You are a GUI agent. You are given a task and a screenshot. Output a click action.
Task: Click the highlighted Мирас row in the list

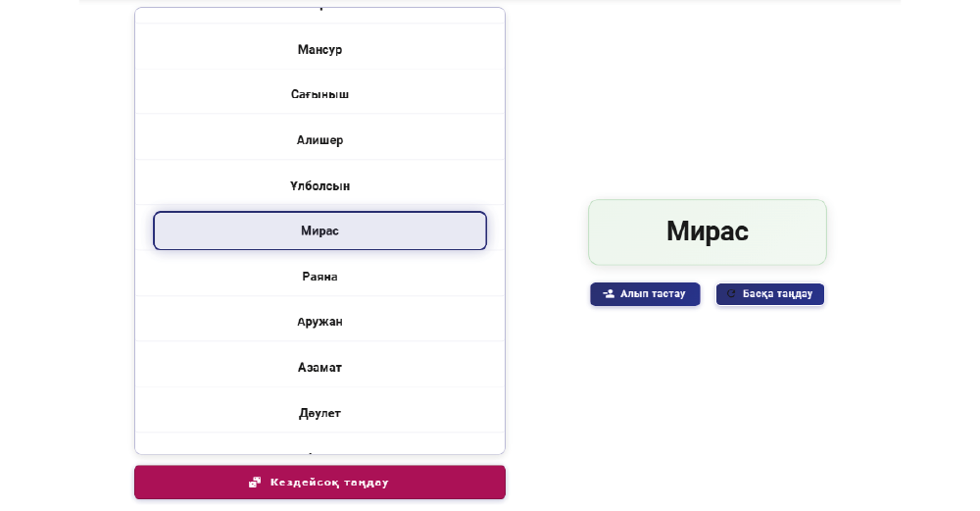click(320, 230)
